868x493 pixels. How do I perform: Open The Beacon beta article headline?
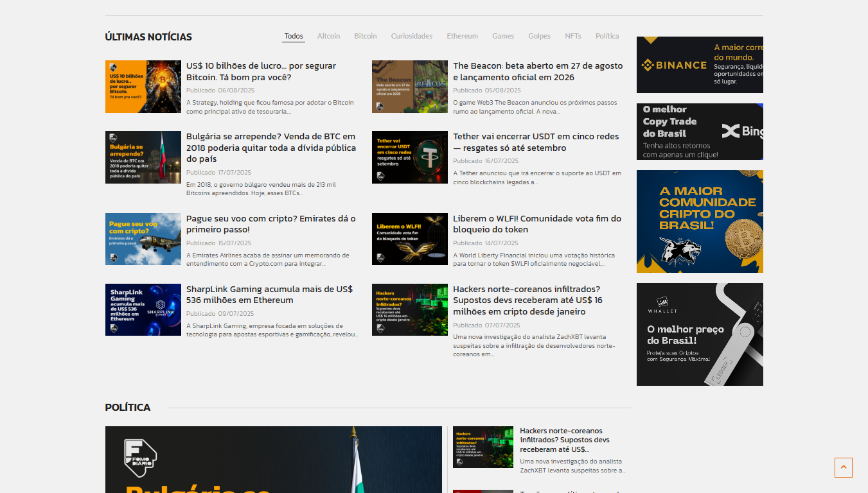537,71
